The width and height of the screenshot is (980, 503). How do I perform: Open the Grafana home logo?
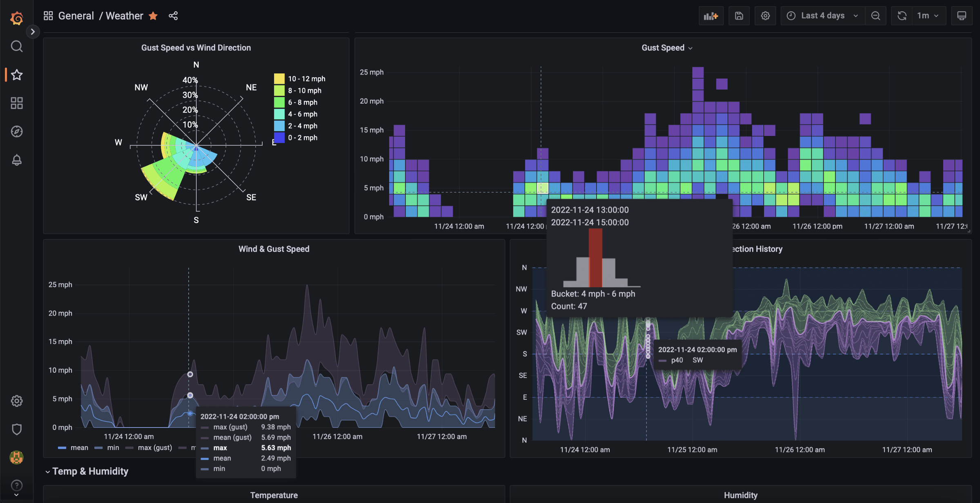point(16,18)
